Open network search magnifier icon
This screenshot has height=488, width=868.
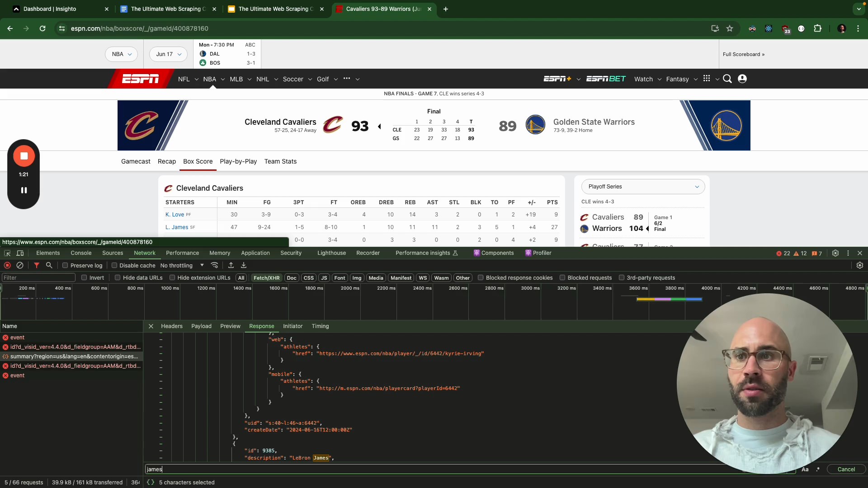[49, 265]
